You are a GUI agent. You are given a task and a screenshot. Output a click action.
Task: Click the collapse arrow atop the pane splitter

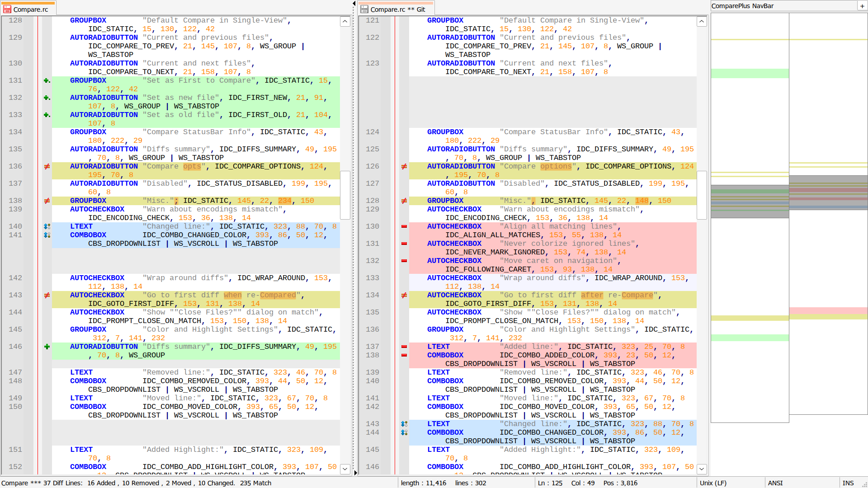[x=354, y=3]
